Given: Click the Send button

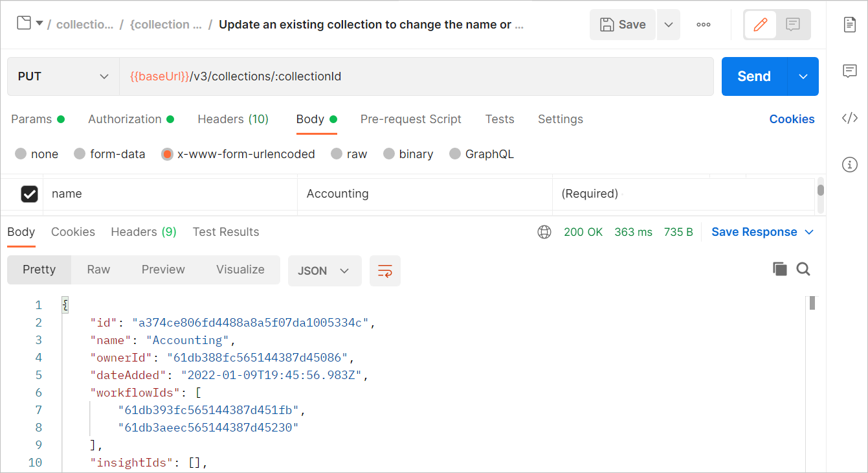Looking at the screenshot, I should (753, 76).
